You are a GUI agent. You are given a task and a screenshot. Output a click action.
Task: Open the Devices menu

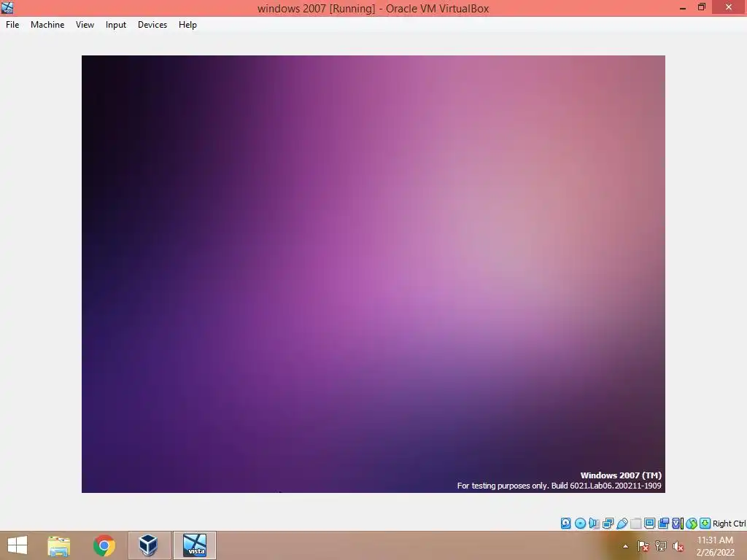point(152,25)
